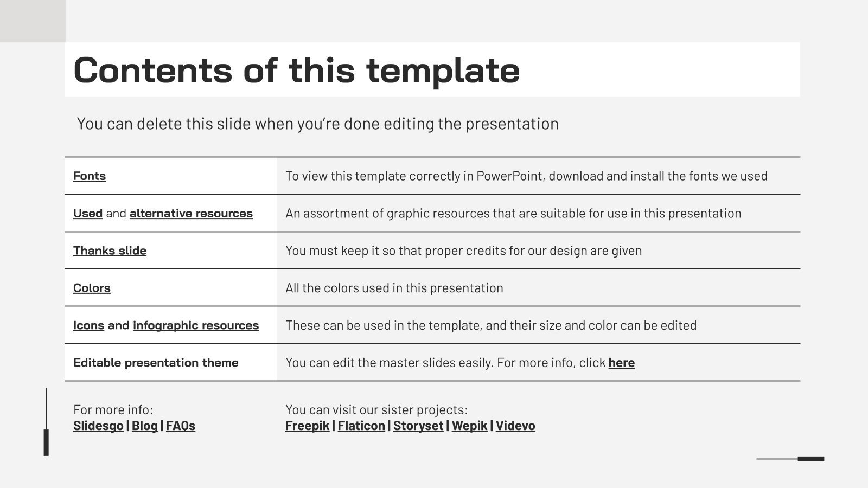This screenshot has width=868, height=488.
Task: Follow the Thanks slide link
Action: [110, 251]
